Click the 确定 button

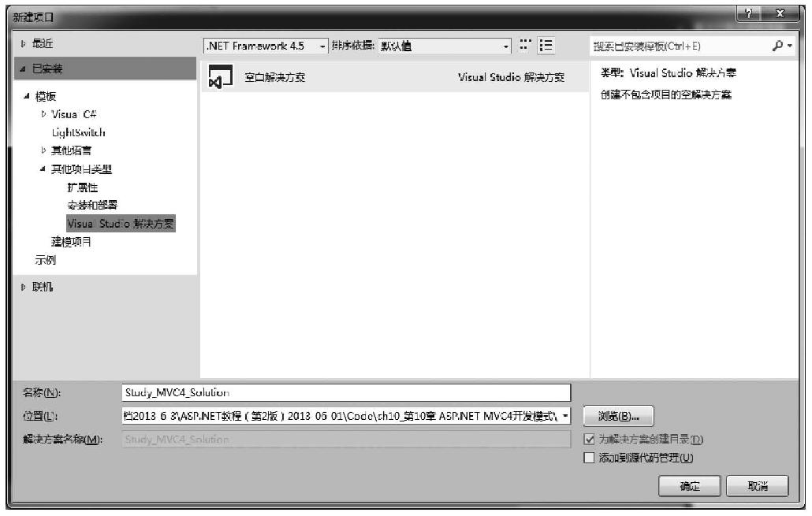(x=689, y=486)
